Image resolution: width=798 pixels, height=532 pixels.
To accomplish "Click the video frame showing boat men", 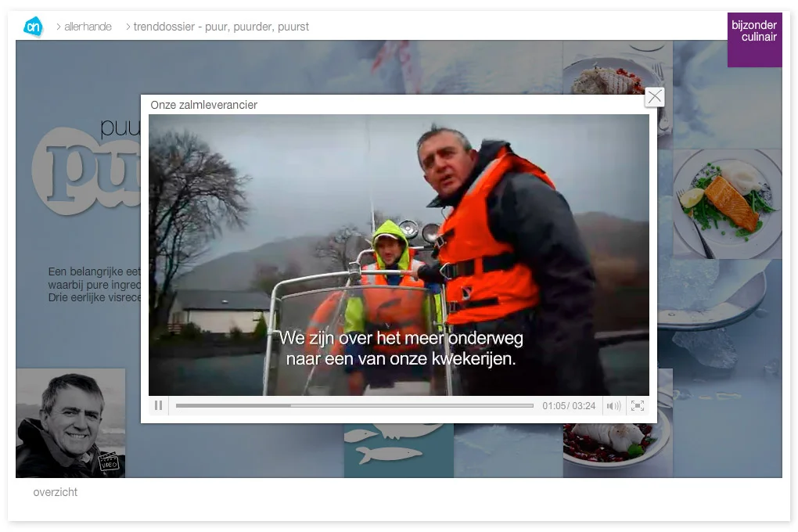I will point(398,254).
